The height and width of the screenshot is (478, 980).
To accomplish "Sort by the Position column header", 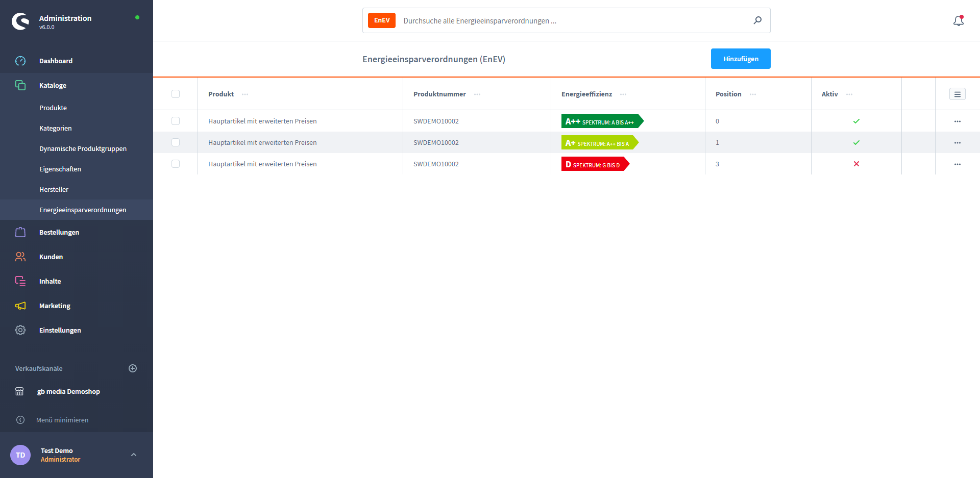I will click(728, 94).
